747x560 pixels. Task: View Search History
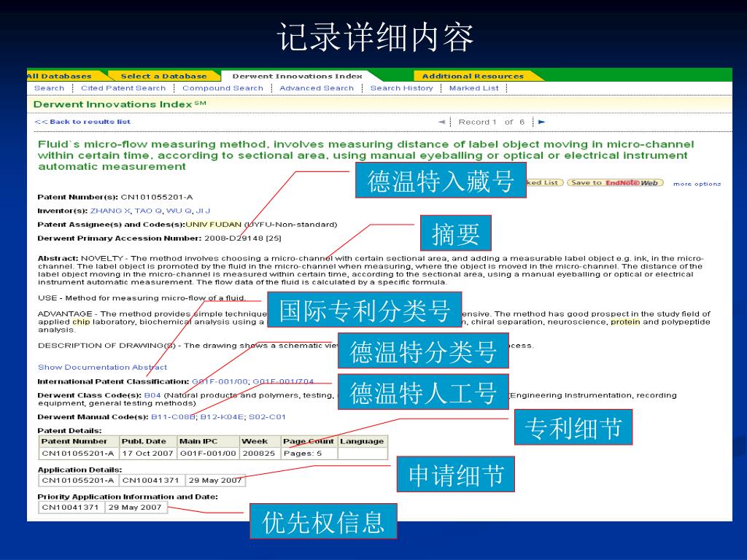[x=402, y=88]
